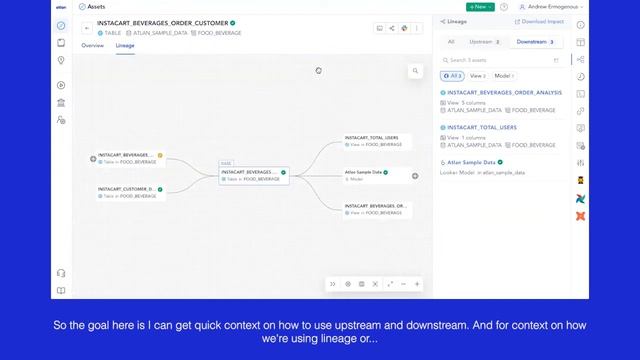The width and height of the screenshot is (640, 360).
Task: Click the filter icon in the search field
Action: pyautogui.click(x=556, y=60)
